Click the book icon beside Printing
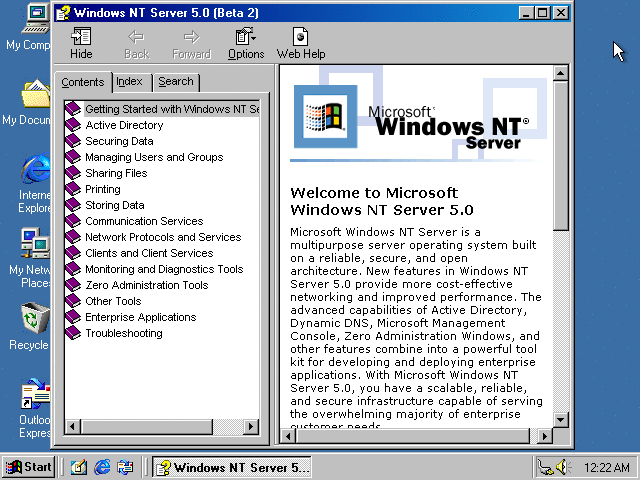The height and width of the screenshot is (480, 640). point(73,189)
